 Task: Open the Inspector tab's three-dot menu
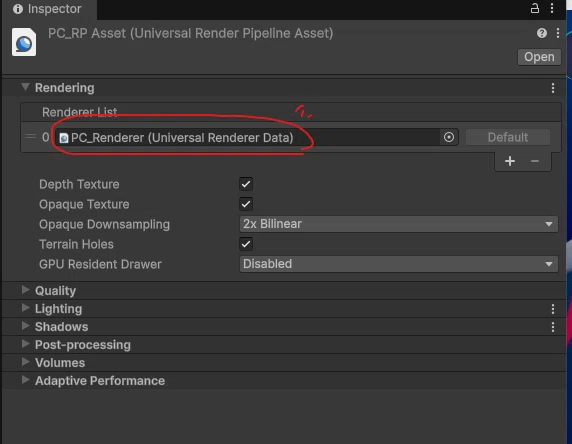point(552,8)
